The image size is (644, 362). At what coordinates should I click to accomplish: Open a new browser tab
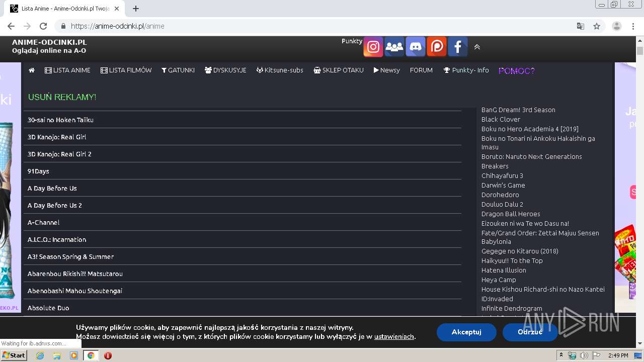(x=135, y=9)
